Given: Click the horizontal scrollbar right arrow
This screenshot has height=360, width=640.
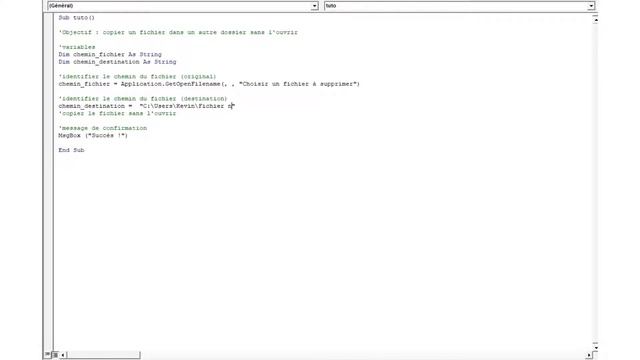Looking at the screenshot, I should 589,355.
